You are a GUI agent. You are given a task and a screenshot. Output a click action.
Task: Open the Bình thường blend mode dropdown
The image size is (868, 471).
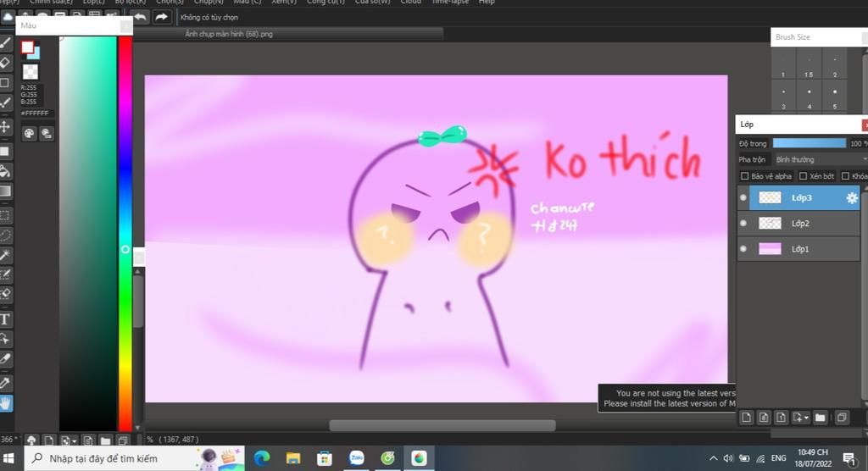[x=821, y=159]
